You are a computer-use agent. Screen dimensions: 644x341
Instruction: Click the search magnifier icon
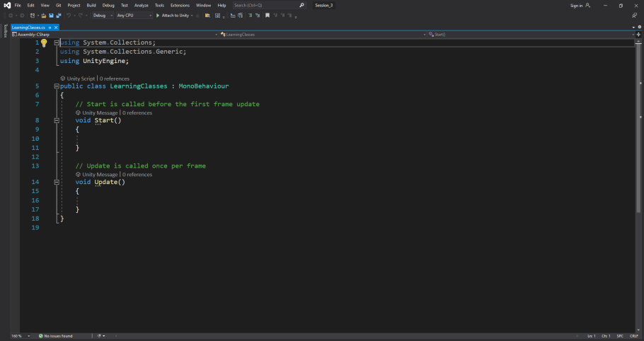(x=302, y=6)
